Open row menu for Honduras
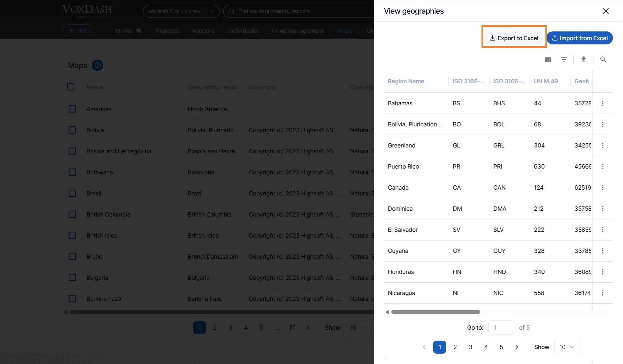623x364 pixels. tap(603, 272)
